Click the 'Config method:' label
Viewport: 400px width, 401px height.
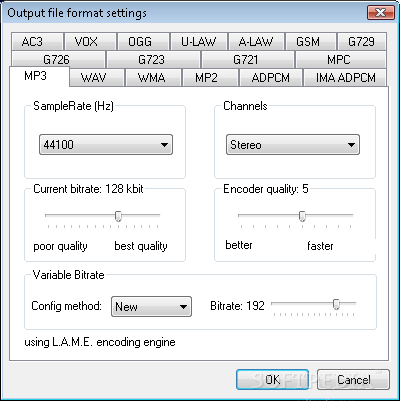[66, 306]
